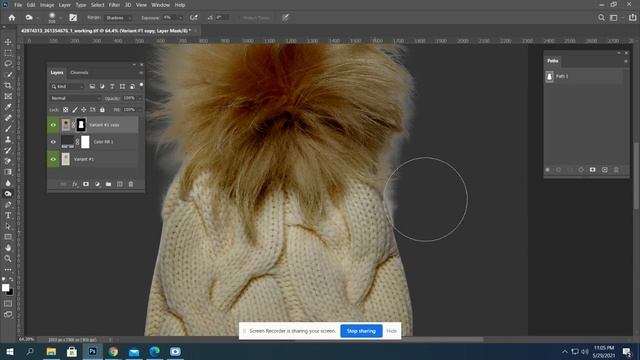The image size is (640, 360).
Task: Open the Fill dropdown arrow
Action: tap(140, 110)
